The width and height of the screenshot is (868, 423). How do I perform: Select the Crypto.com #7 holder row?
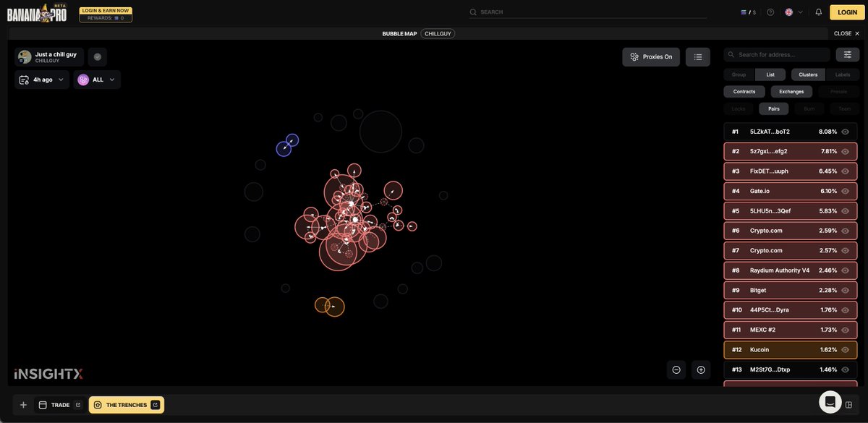[x=791, y=250]
